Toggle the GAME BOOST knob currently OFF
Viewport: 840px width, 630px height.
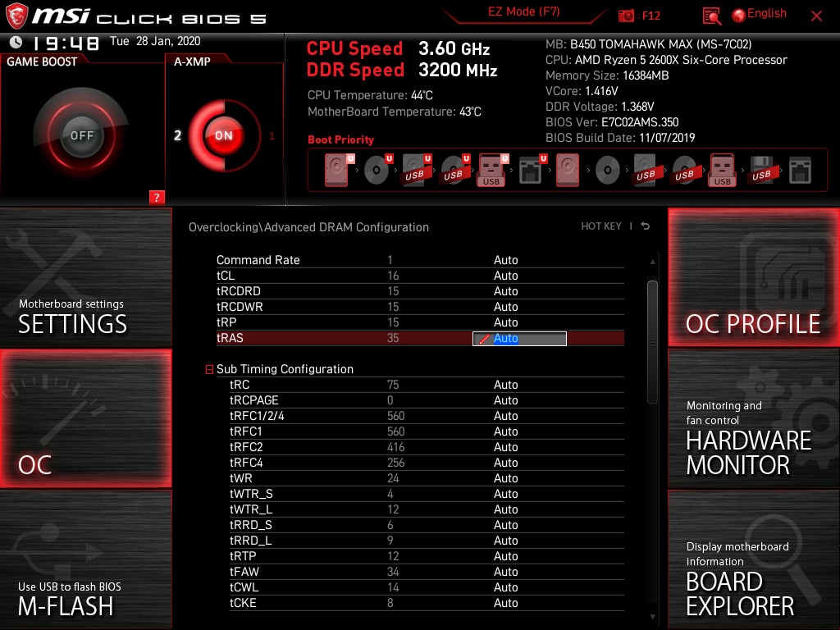[81, 135]
